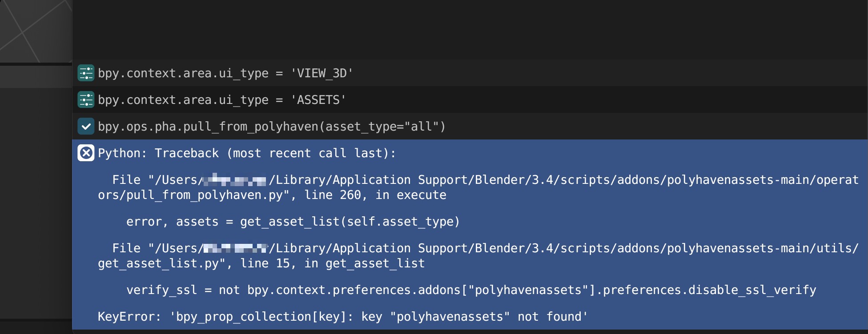This screenshot has width=868, height=334.
Task: Select the verify_ssl code line in the traceback
Action: click(x=471, y=290)
